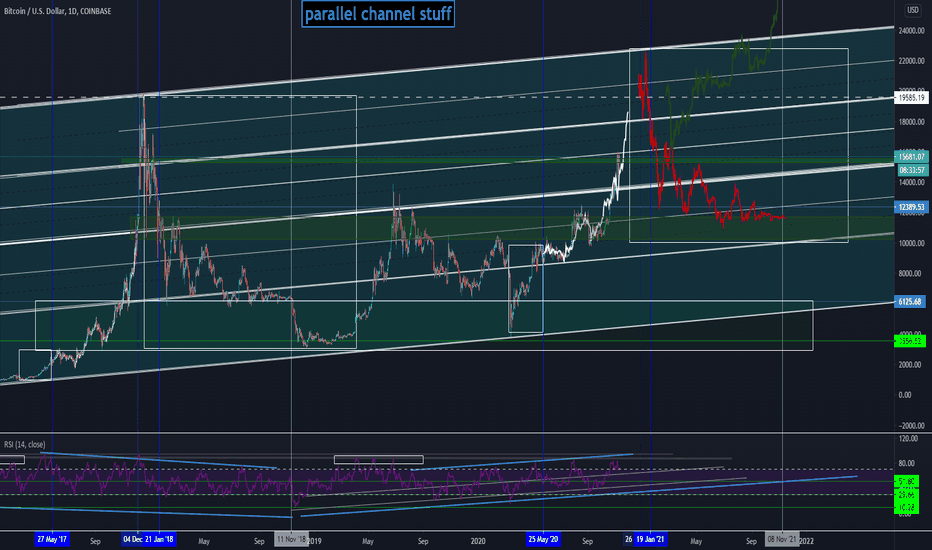Viewport: 932px width, 550px height.
Task: Select the 08 Nov '21 date marker
Action: pos(782,539)
